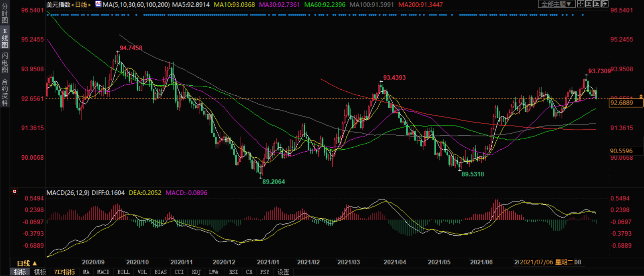Switch to 闪电图 view

click(x=5, y=62)
